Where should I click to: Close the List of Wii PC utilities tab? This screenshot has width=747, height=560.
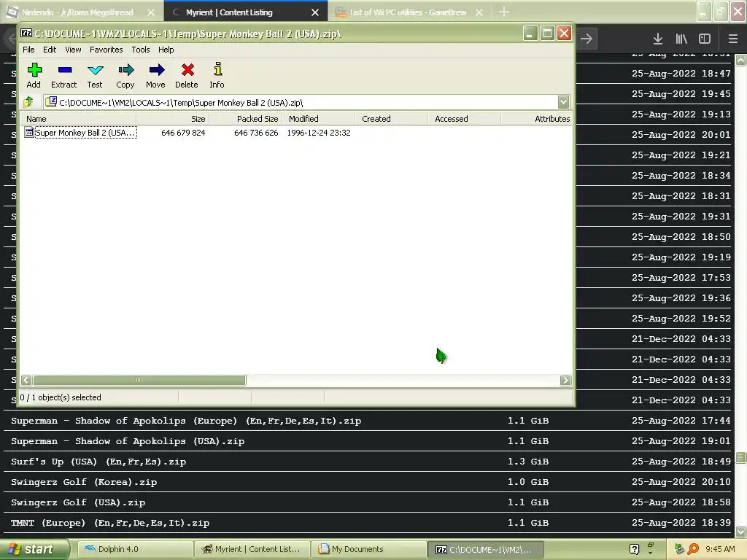479,12
